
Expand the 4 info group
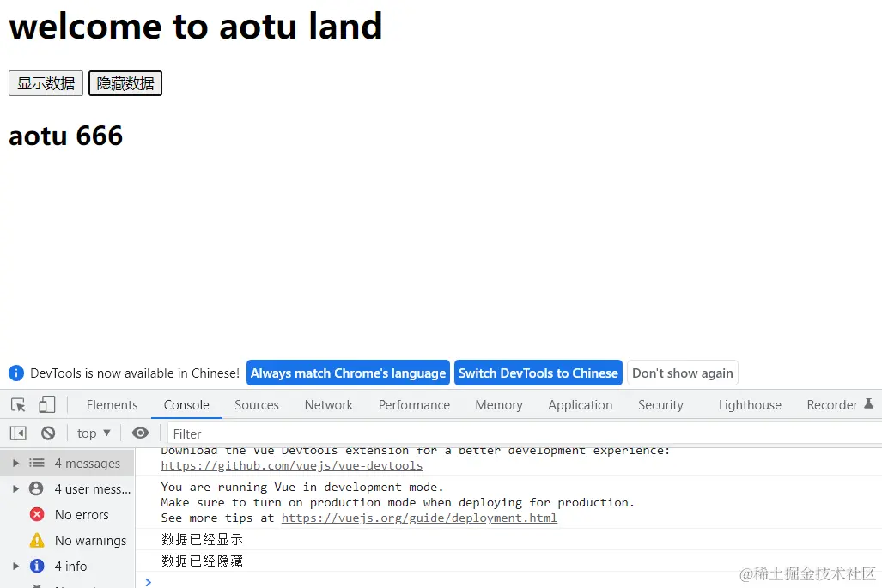15,566
